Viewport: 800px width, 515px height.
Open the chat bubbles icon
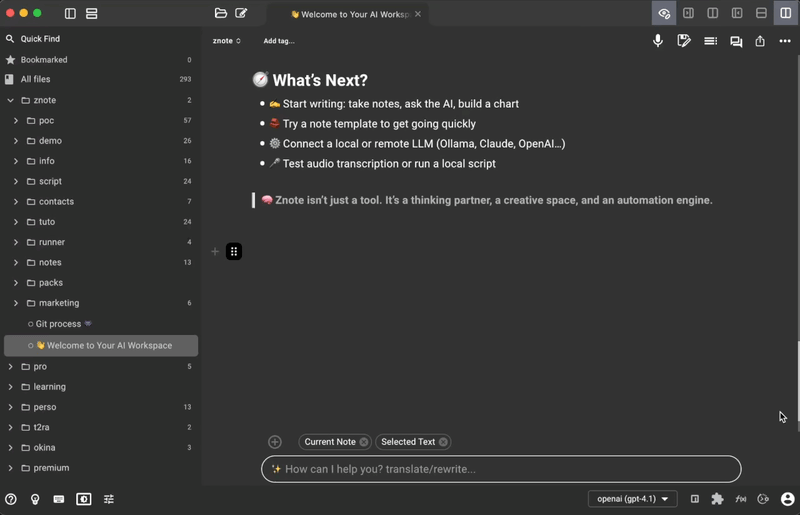736,41
